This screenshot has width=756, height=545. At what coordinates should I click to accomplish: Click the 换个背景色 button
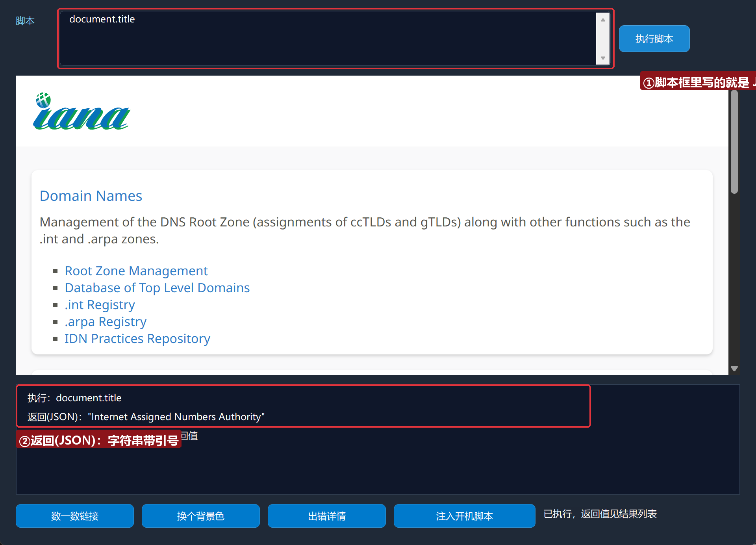[201, 516]
